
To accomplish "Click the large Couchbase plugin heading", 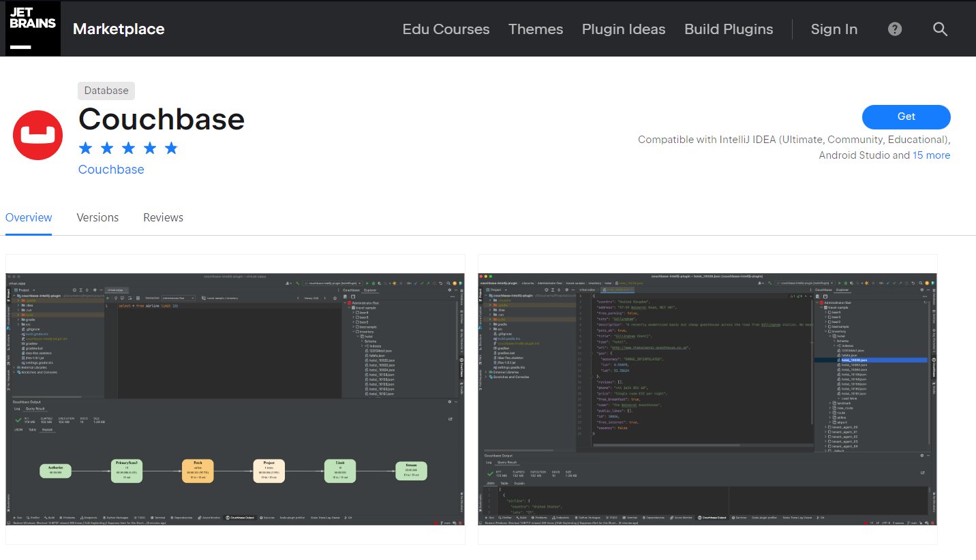I will pos(162,119).
